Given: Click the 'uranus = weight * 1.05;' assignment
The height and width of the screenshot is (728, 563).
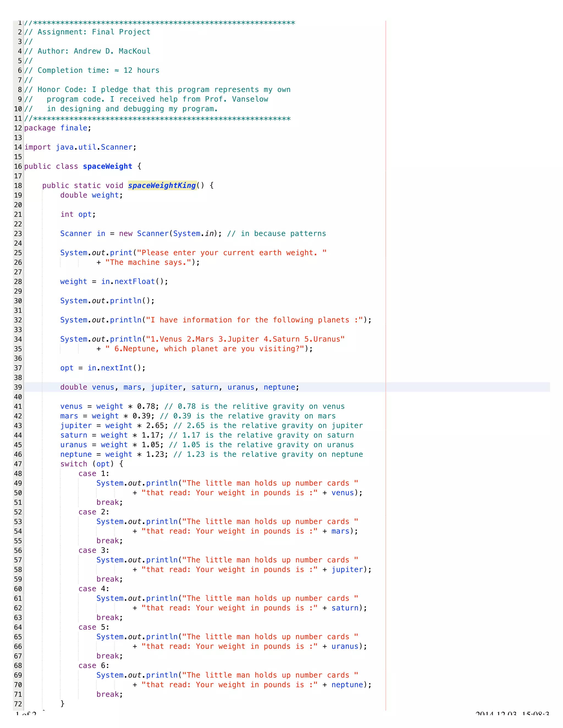Looking at the screenshot, I should coord(112,445).
